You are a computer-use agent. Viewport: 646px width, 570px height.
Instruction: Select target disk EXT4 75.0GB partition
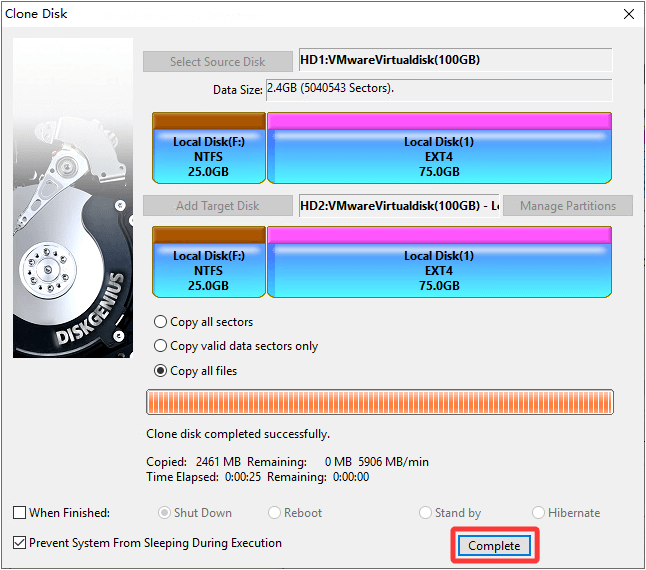[x=439, y=270]
